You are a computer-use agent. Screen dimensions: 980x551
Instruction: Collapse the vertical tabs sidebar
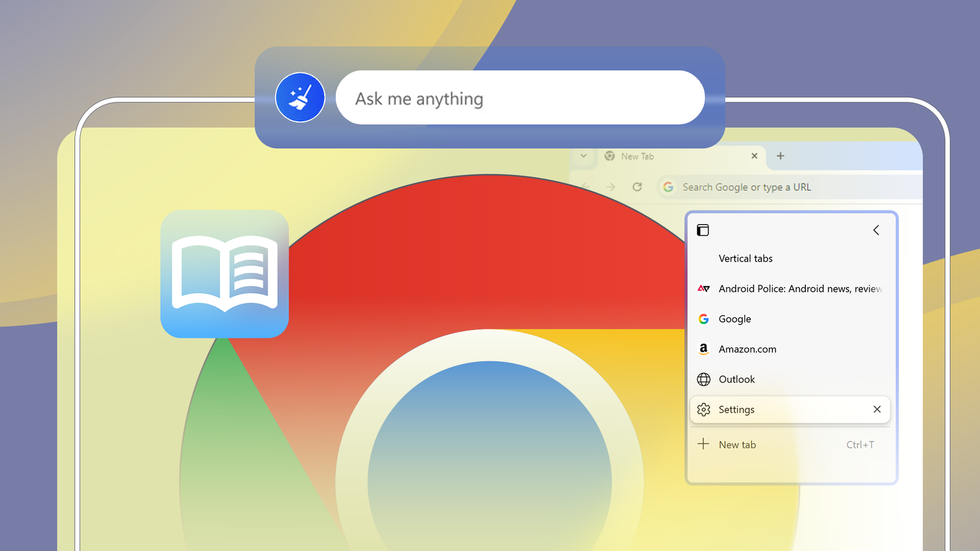point(876,230)
